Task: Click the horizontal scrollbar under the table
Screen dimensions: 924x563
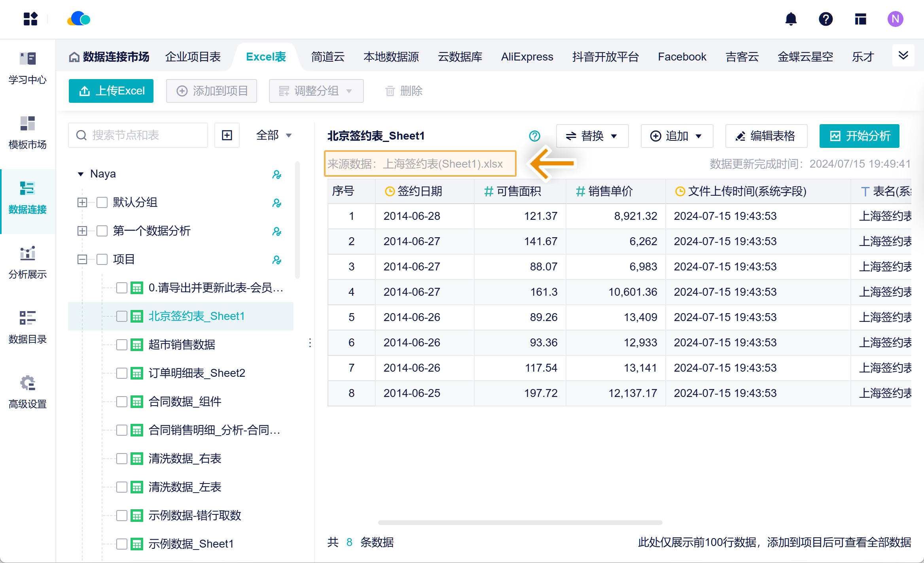Action: coord(520,523)
